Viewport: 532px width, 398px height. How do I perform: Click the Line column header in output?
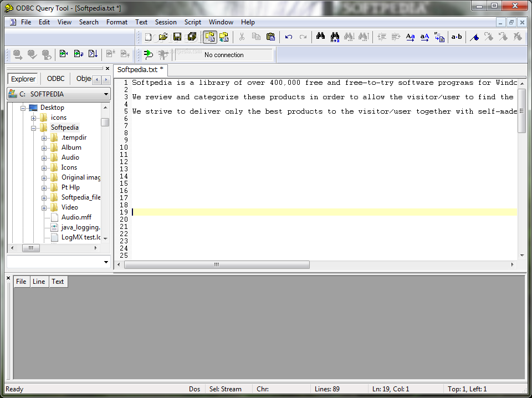pos(39,281)
